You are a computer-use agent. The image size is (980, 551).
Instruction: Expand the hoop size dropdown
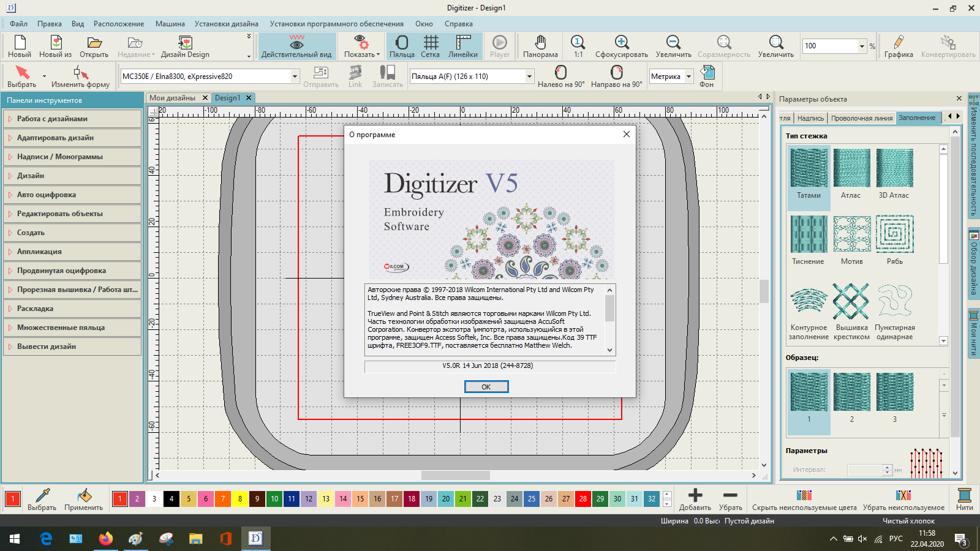click(529, 77)
